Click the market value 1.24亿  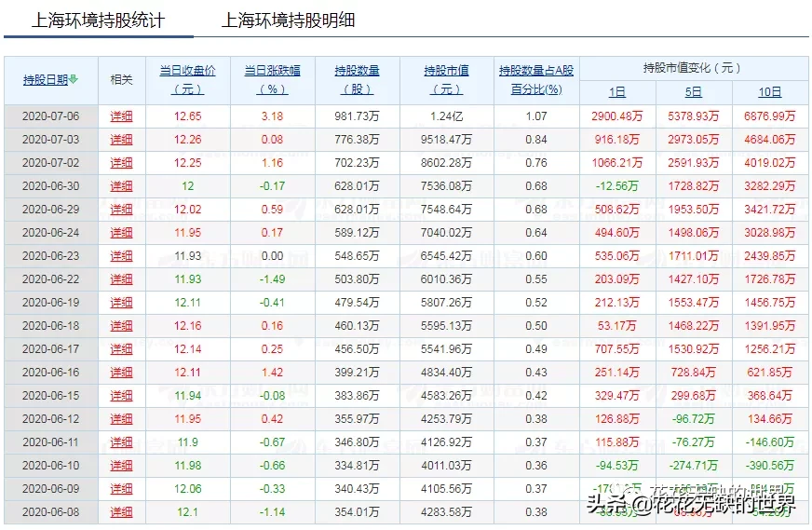[446, 116]
